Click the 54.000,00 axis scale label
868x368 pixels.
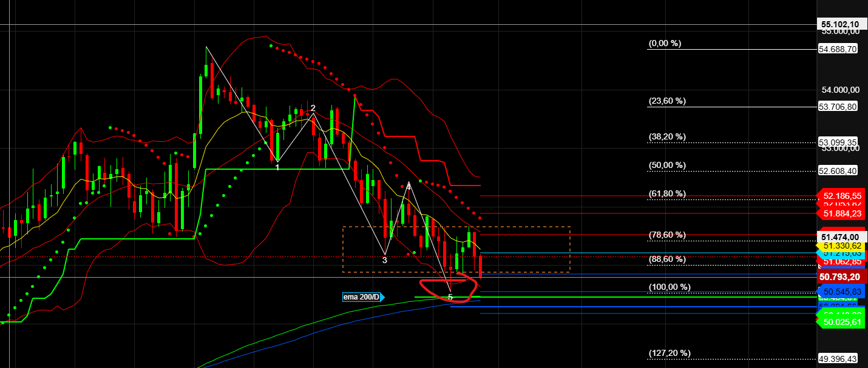pos(841,90)
